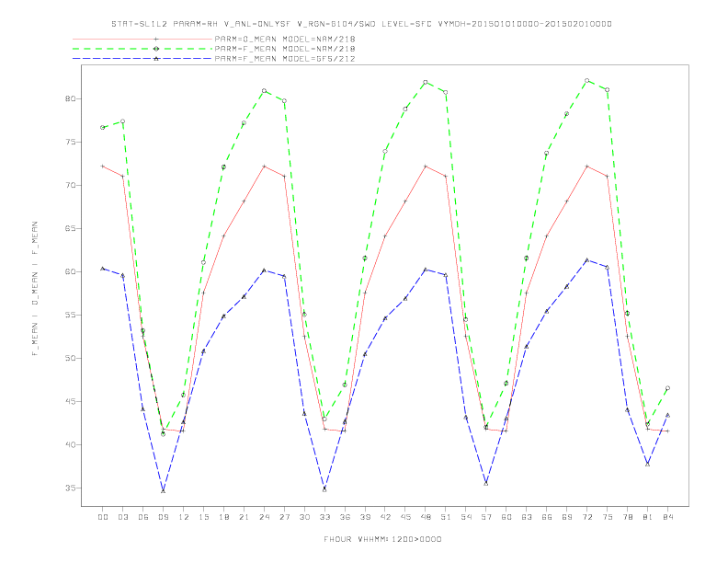Click x-axis forecast hour label 72
The width and height of the screenshot is (728, 563).
tap(586, 517)
